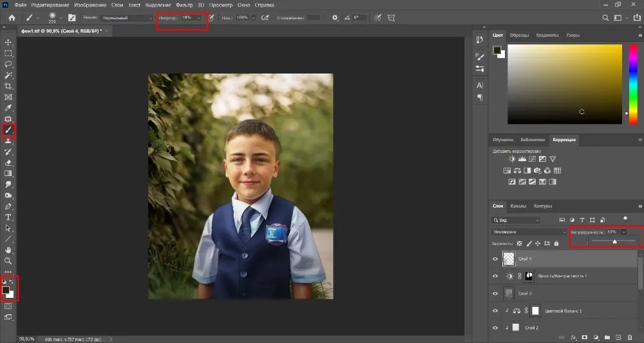Screen dimensions: 644x343
Task: Pick the Eyedropper tool
Action: click(x=9, y=108)
